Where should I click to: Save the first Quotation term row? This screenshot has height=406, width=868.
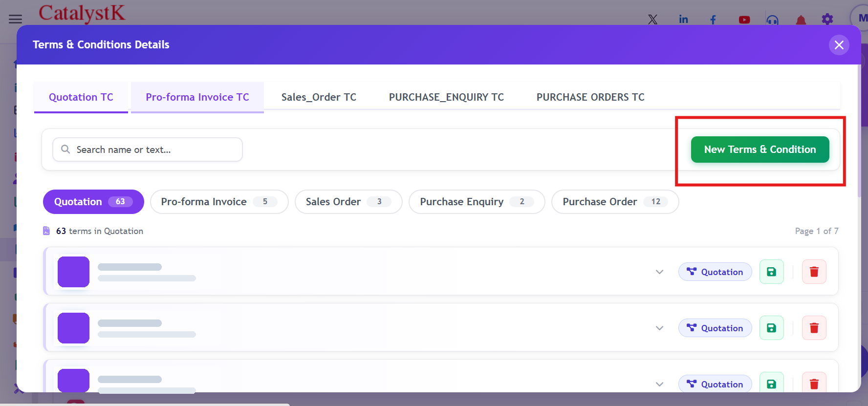771,272
